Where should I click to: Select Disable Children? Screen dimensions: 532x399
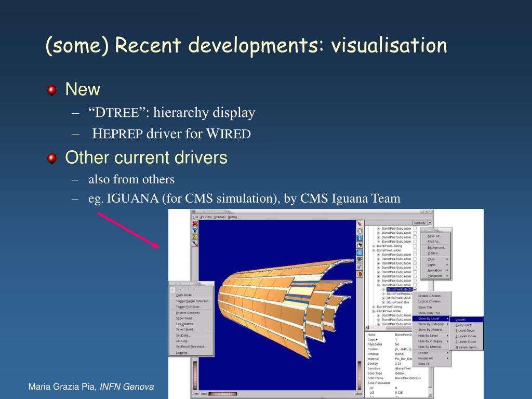pos(432,296)
